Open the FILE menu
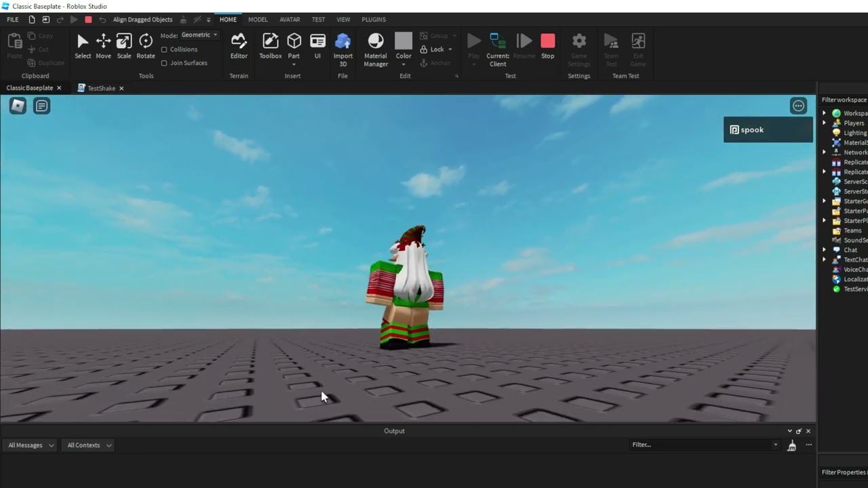The width and height of the screenshot is (868, 488). [x=13, y=20]
